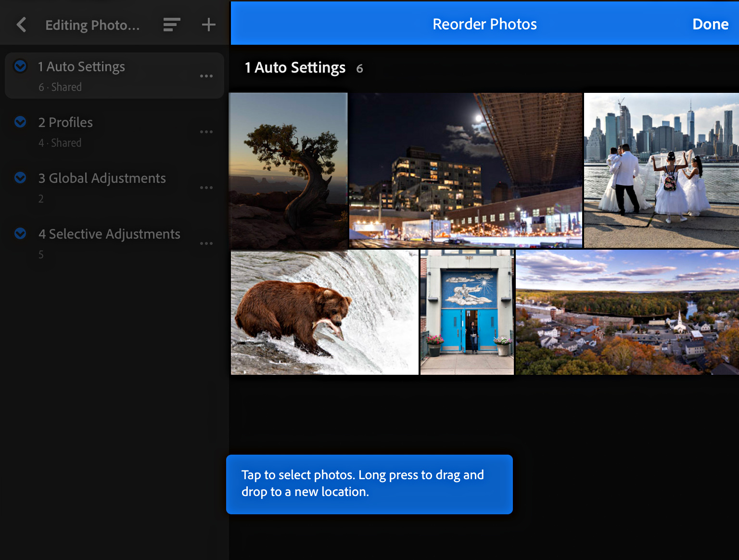Toggle the sync badge on Profiles

coord(20,122)
